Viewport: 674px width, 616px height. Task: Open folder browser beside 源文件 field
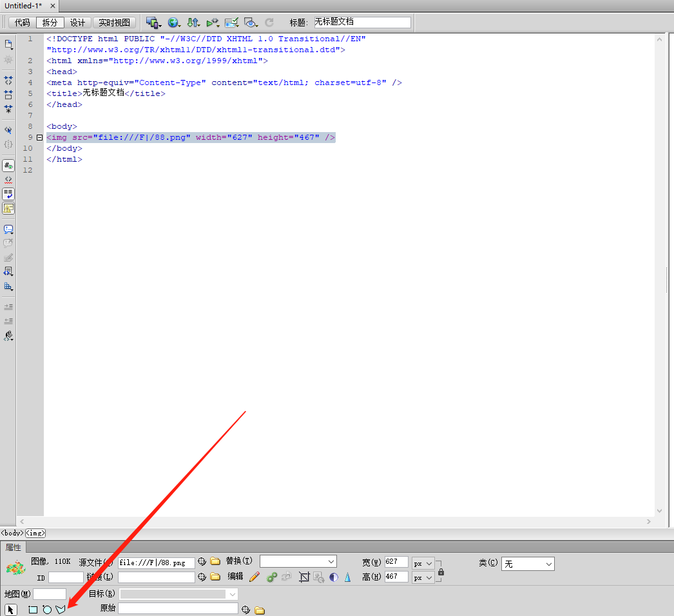click(x=215, y=561)
